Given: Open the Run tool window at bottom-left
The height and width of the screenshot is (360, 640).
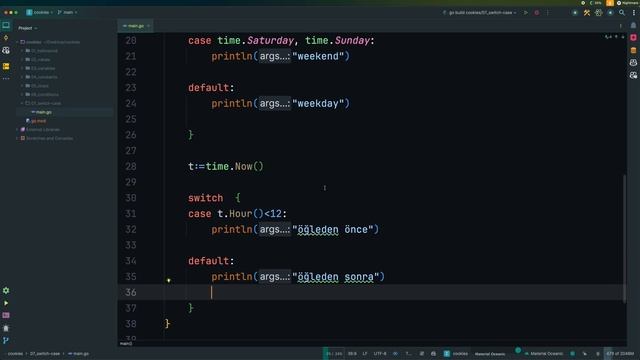Looking at the screenshot, I should coord(6,303).
